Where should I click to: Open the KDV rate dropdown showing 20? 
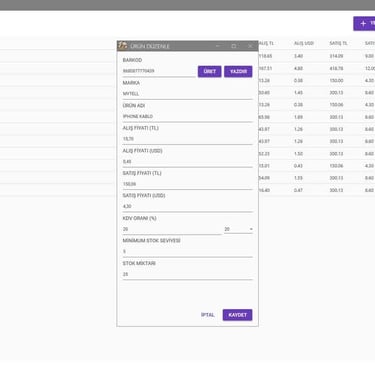(x=238, y=229)
